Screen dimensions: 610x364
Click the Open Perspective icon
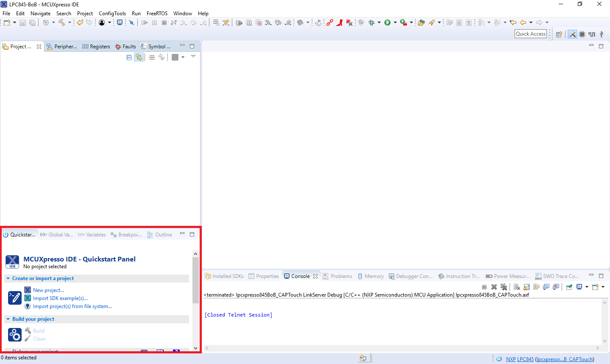(x=559, y=34)
